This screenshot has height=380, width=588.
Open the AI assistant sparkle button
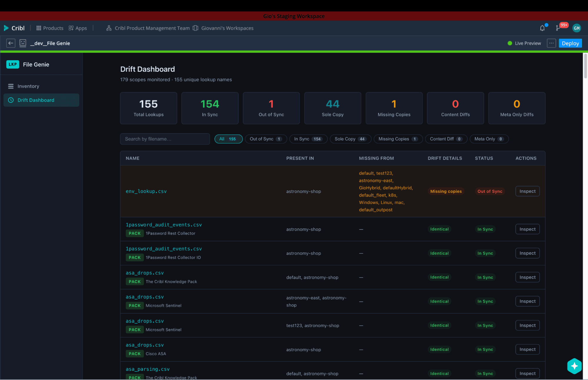click(574, 366)
